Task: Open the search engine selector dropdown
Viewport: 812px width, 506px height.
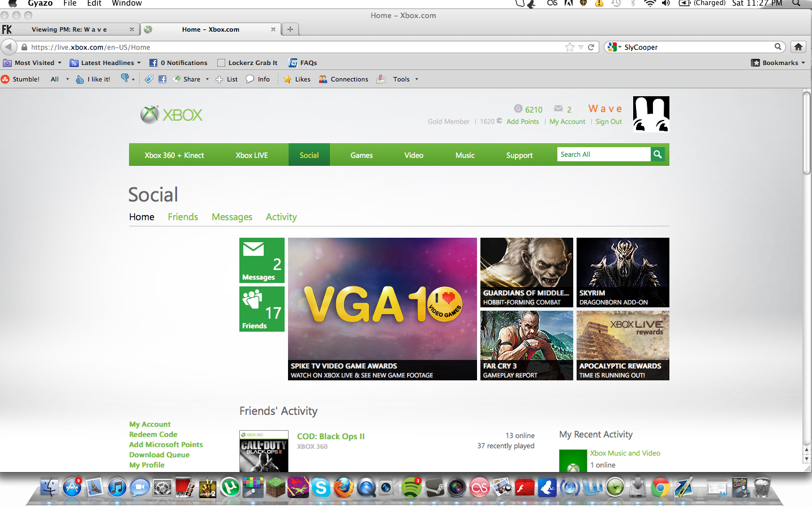Action: tap(614, 47)
